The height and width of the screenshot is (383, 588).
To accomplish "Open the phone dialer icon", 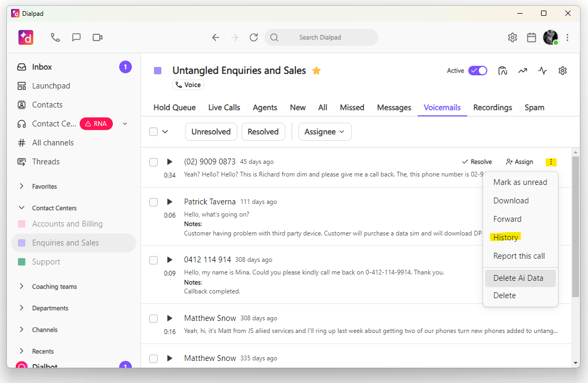I will (55, 37).
